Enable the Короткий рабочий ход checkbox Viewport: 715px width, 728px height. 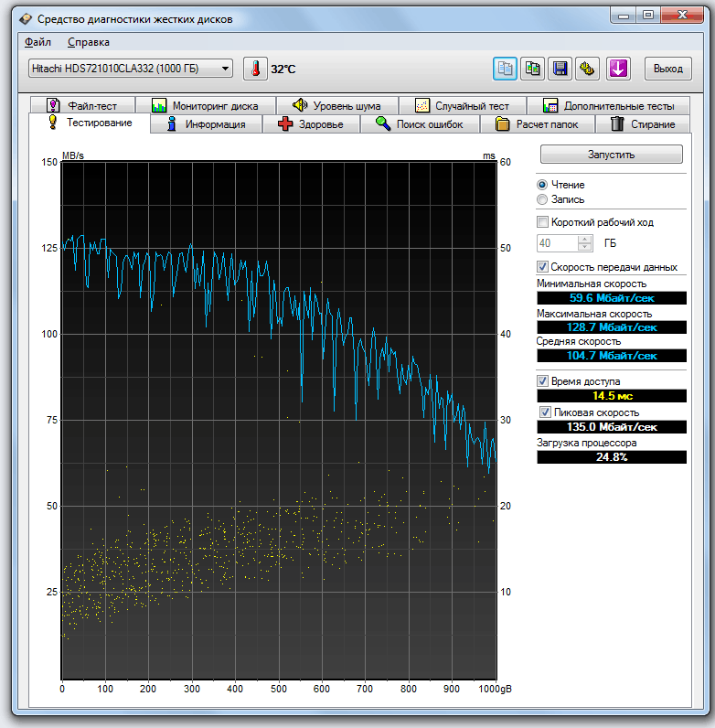click(543, 222)
